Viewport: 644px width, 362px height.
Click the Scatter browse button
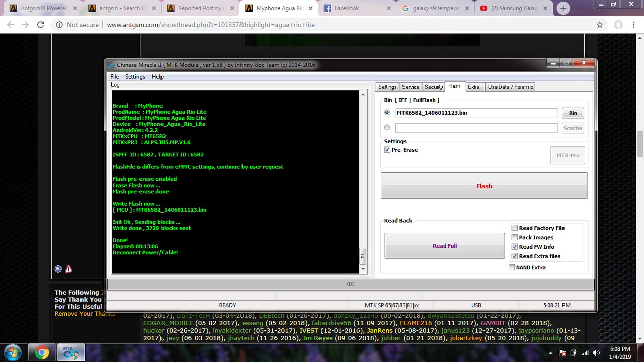click(x=573, y=128)
